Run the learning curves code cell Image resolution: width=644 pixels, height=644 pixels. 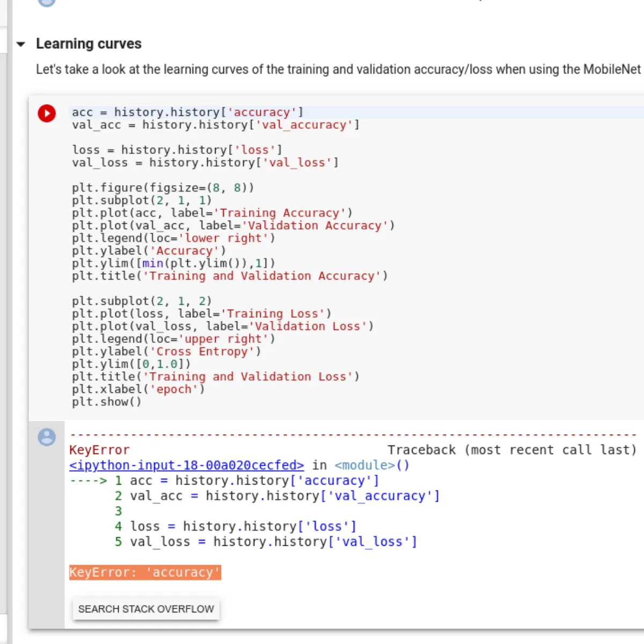point(47,113)
